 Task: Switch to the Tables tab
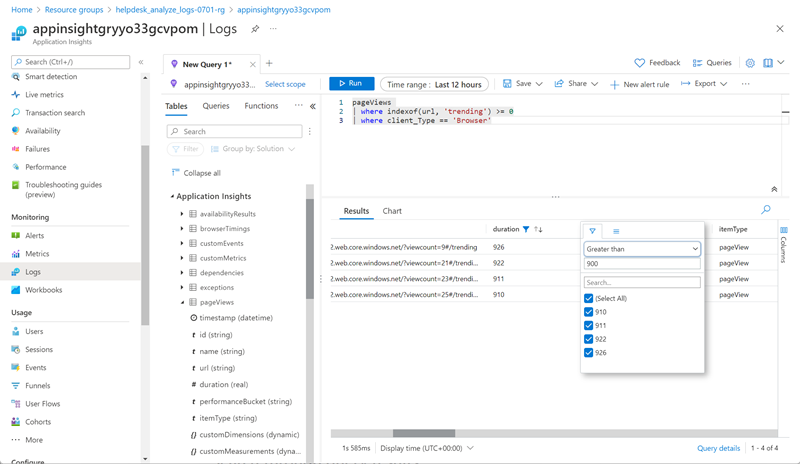point(176,106)
